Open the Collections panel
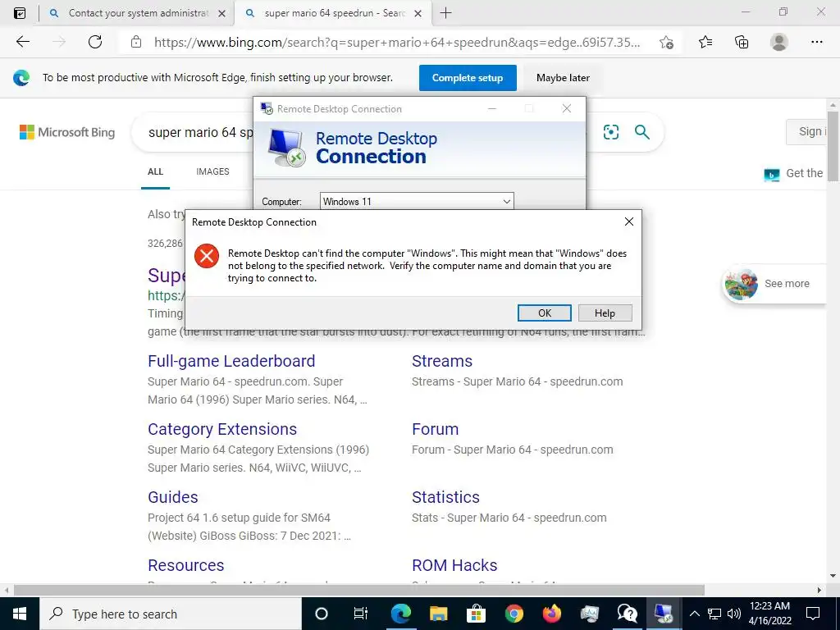 point(742,42)
